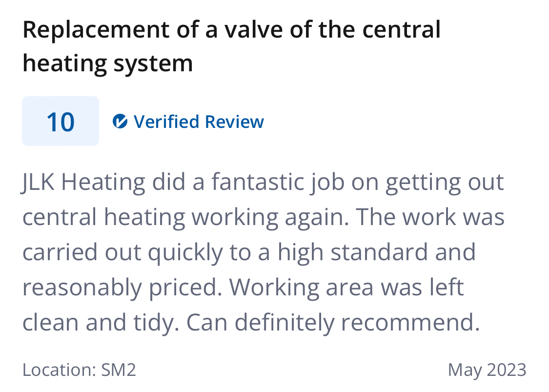Click the 'Location: SM2' text
The height and width of the screenshot is (392, 549).
[79, 370]
